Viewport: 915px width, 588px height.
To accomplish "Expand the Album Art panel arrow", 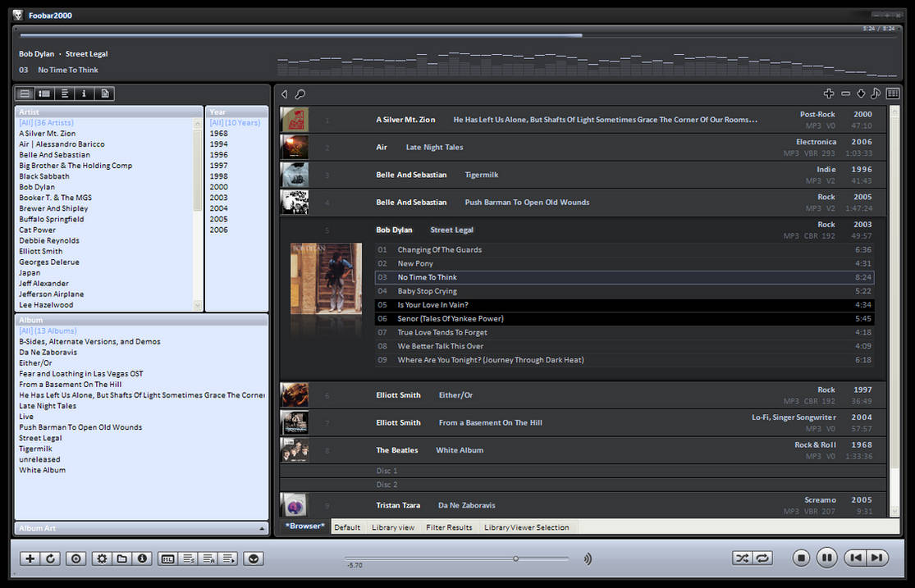I will pos(262,528).
